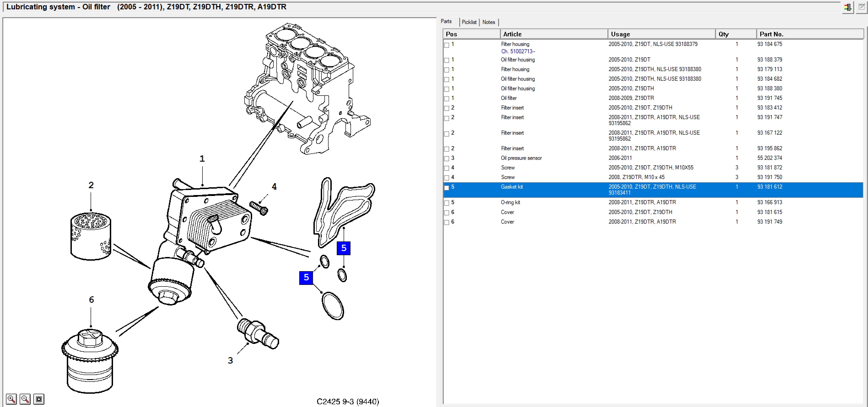Click position number 1 callout in diagram
This screenshot has height=407, width=868.
click(x=202, y=158)
